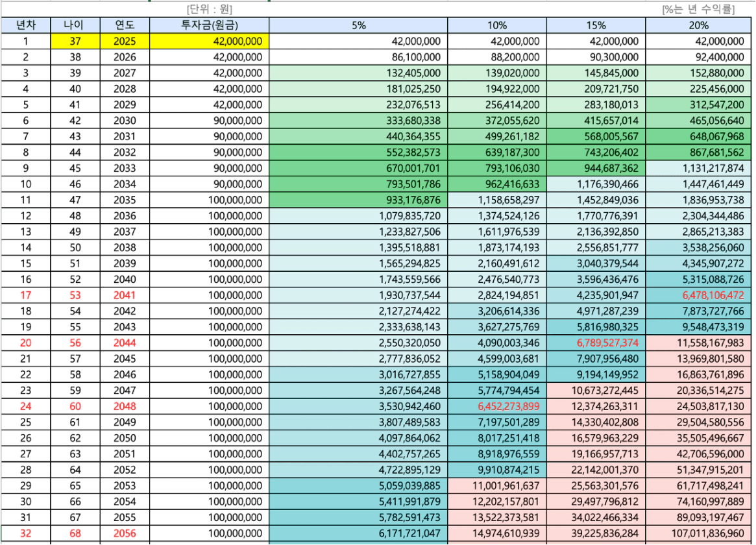Select red age cell 53
The image size is (756, 545).
click(x=75, y=296)
